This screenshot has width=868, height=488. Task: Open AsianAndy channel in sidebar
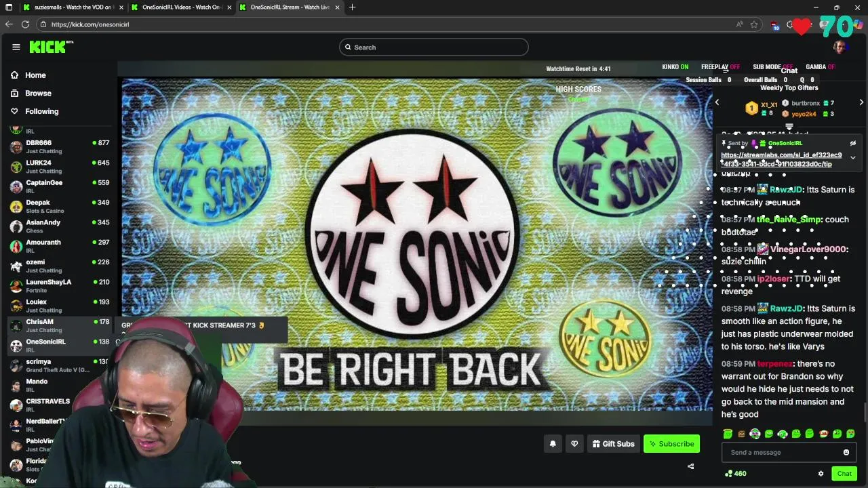click(60, 226)
